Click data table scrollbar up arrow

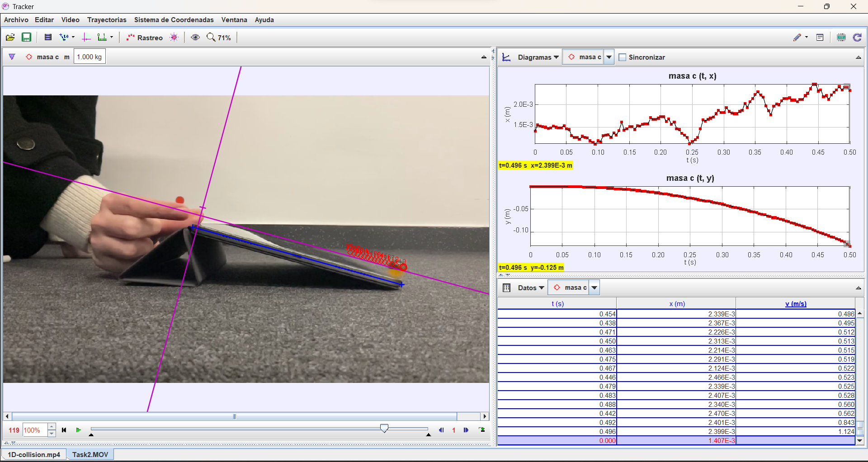pos(859,313)
